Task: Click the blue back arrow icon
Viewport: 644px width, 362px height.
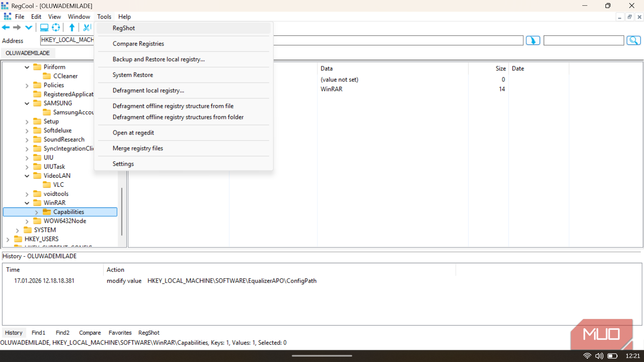Action: [6, 27]
